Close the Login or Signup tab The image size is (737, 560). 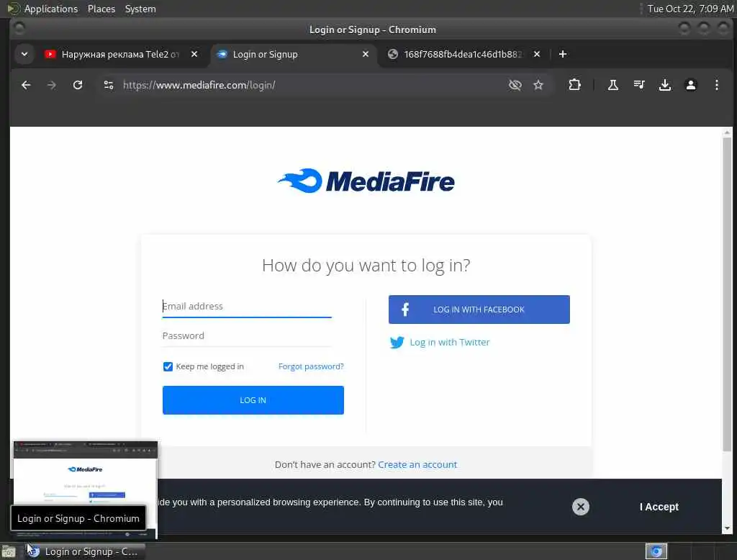pyautogui.click(x=365, y=54)
